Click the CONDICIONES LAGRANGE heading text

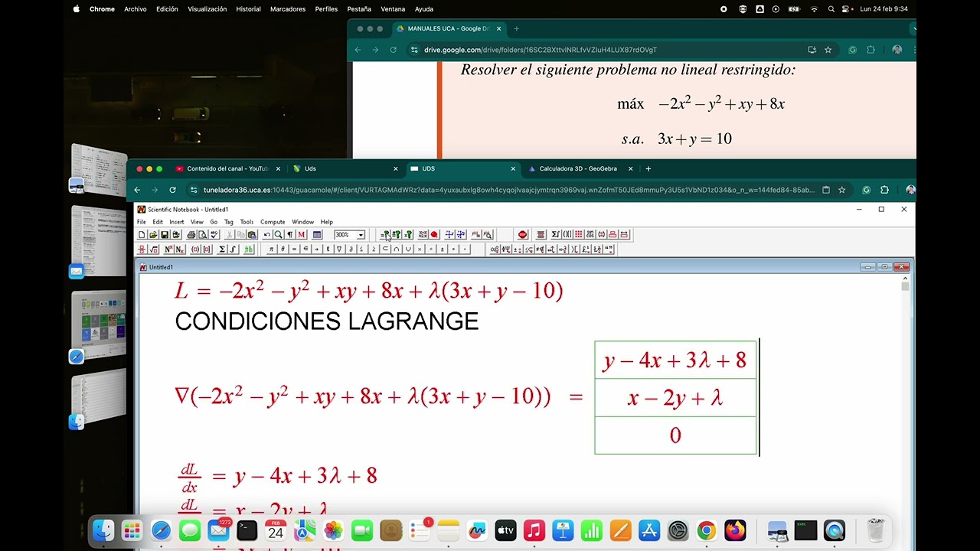tap(327, 321)
